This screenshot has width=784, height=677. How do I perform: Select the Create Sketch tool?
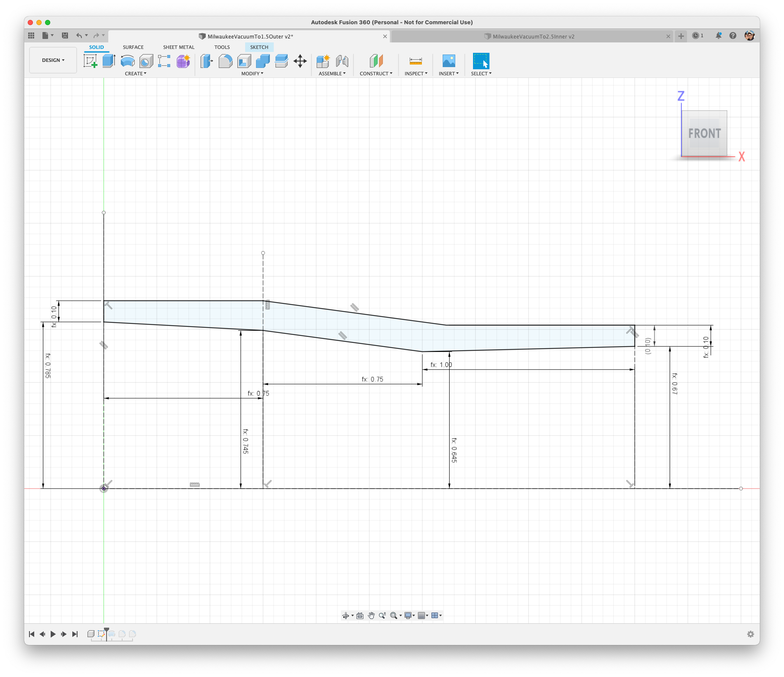(90, 61)
